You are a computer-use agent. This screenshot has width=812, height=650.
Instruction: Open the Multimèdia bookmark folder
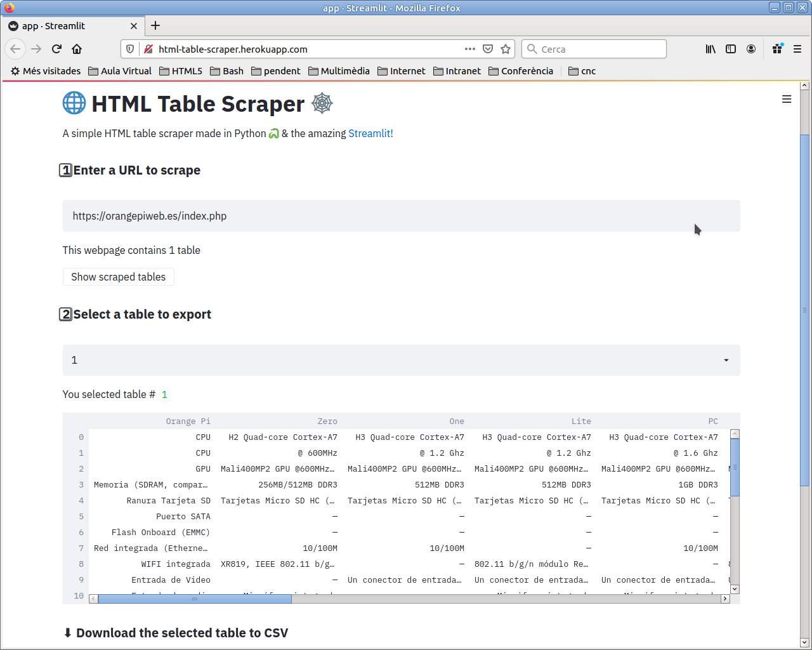pyautogui.click(x=339, y=71)
